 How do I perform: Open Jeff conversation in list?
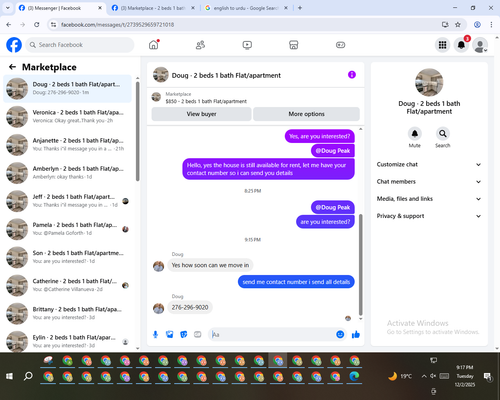(67, 201)
